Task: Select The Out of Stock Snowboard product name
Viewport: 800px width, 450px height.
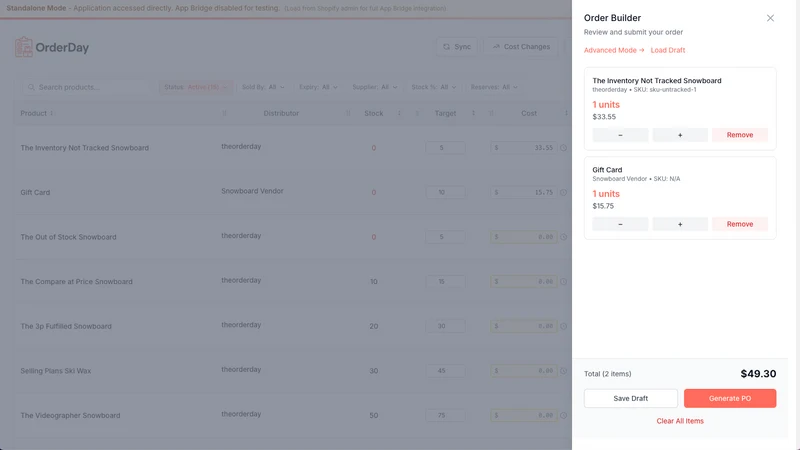Action: (68, 237)
